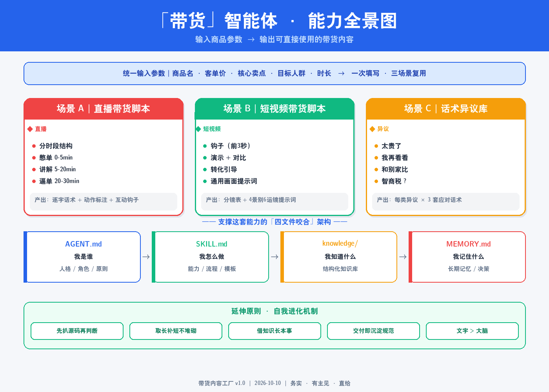The width and height of the screenshot is (549, 392).
Task: Select the 场景 C 话术异议库 header
Action: coord(446,109)
